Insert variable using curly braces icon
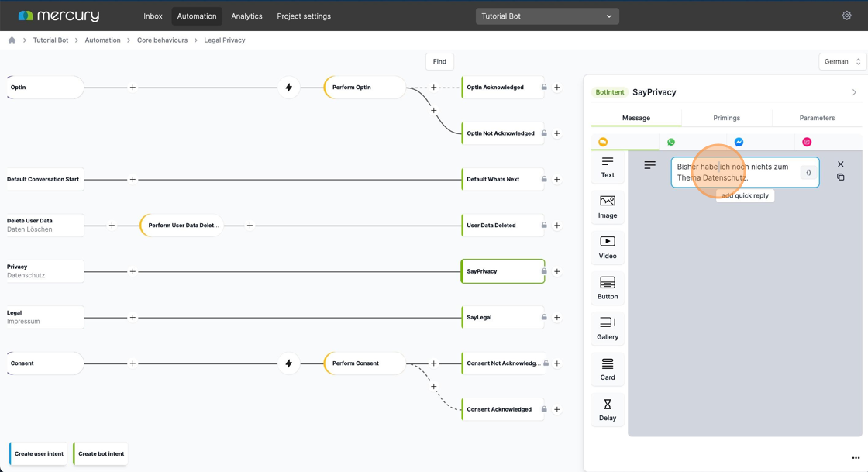Image resolution: width=868 pixels, height=472 pixels. 808,173
